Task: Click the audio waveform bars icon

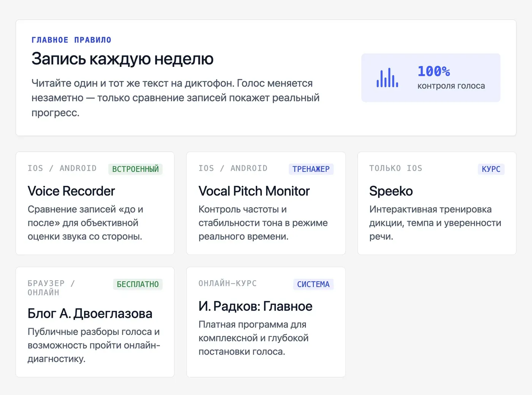Action: click(387, 78)
